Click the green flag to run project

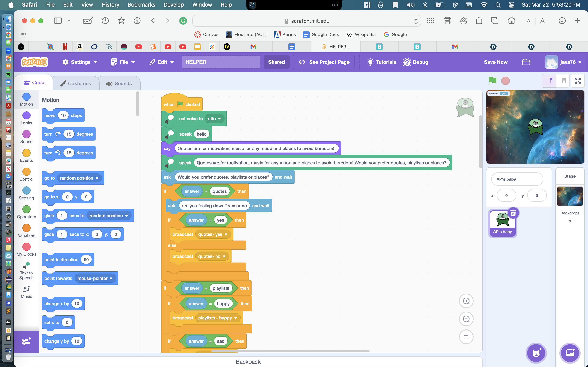[492, 81]
